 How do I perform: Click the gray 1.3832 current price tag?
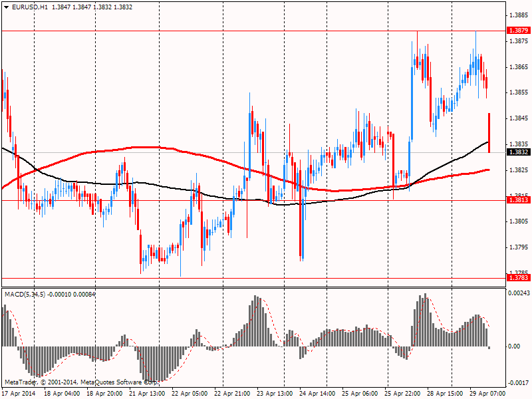coord(517,152)
